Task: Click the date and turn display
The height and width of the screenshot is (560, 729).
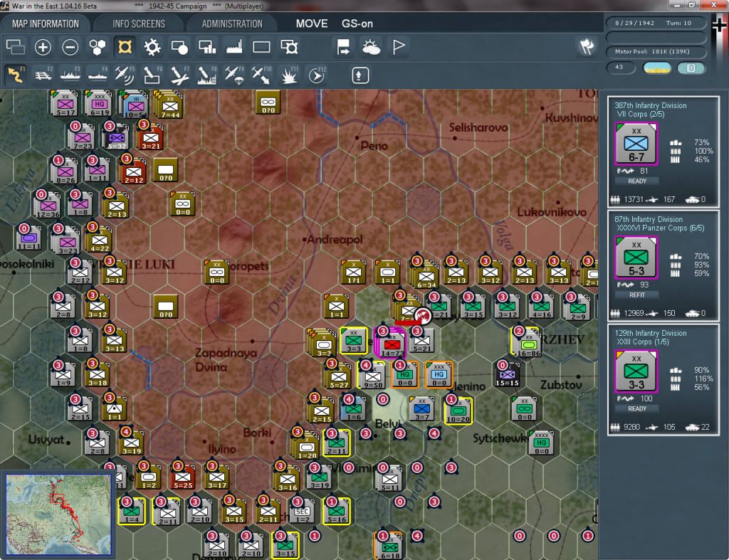Action: (x=656, y=23)
